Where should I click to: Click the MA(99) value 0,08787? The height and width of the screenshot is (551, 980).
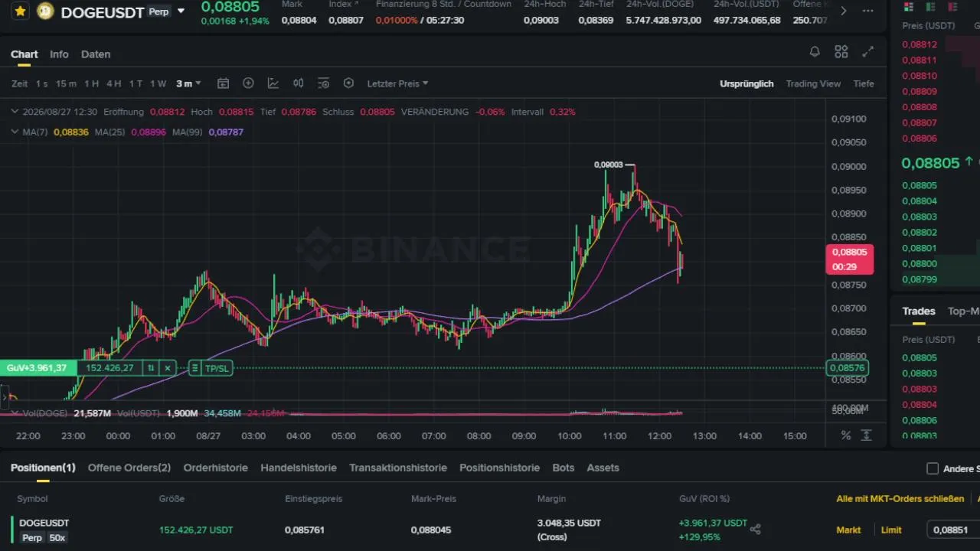[x=226, y=132]
